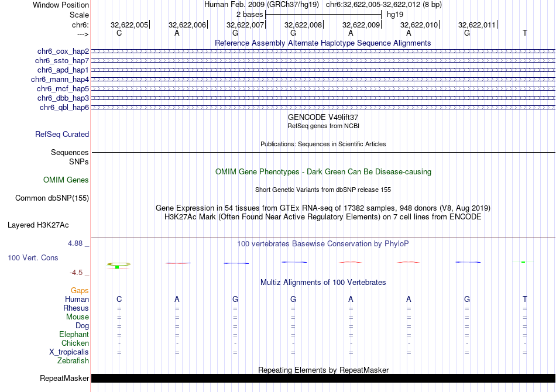
Task: Click the Human species label
Action: [77, 300]
